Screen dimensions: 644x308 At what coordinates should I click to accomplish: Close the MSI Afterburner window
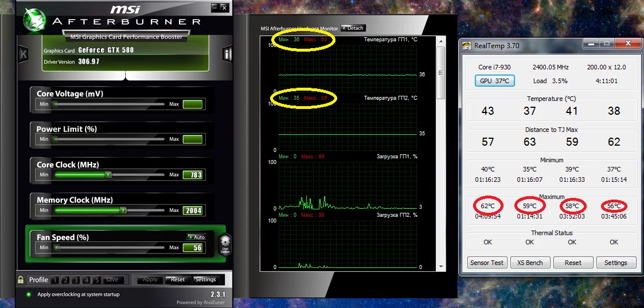pos(224,7)
